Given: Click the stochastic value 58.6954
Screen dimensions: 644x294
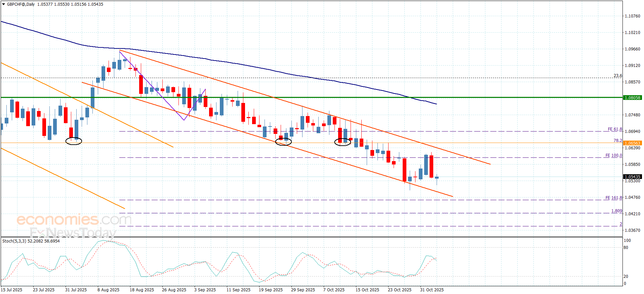Looking at the screenshot, I should coord(52,241).
